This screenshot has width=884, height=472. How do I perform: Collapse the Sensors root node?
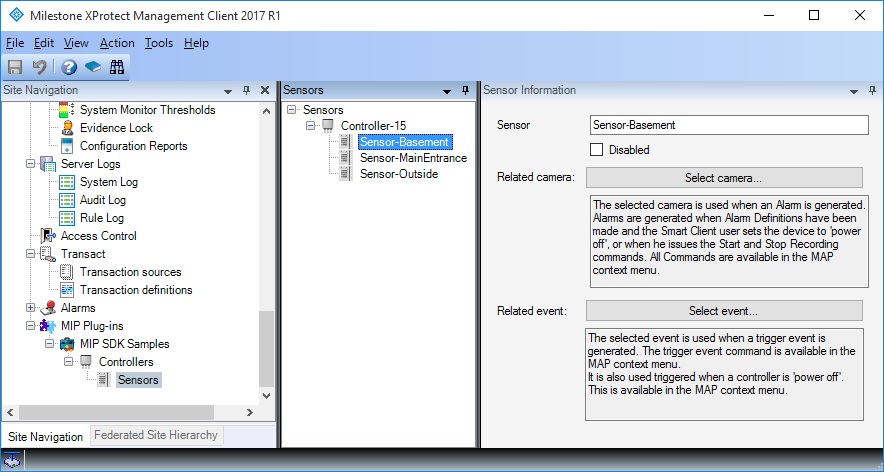click(291, 110)
